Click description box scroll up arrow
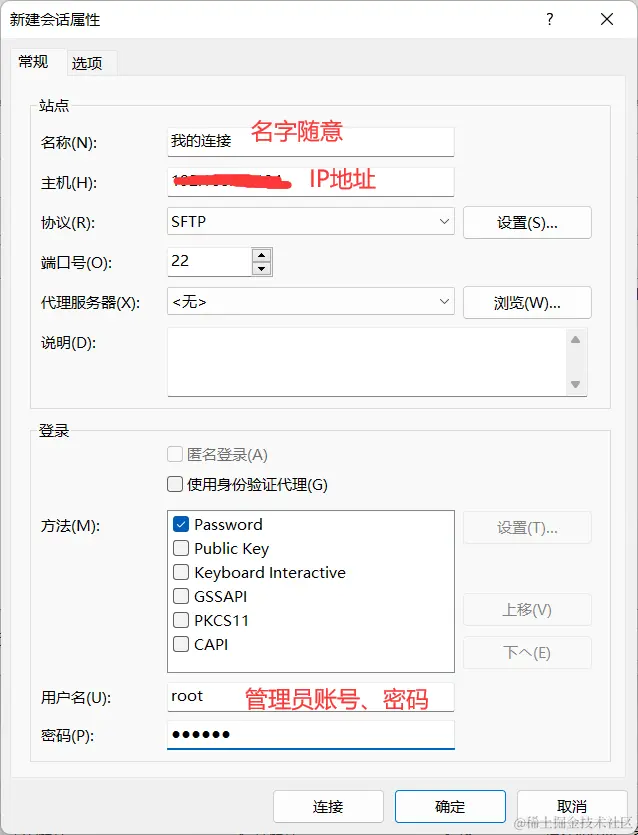This screenshot has width=638, height=835. point(575,340)
